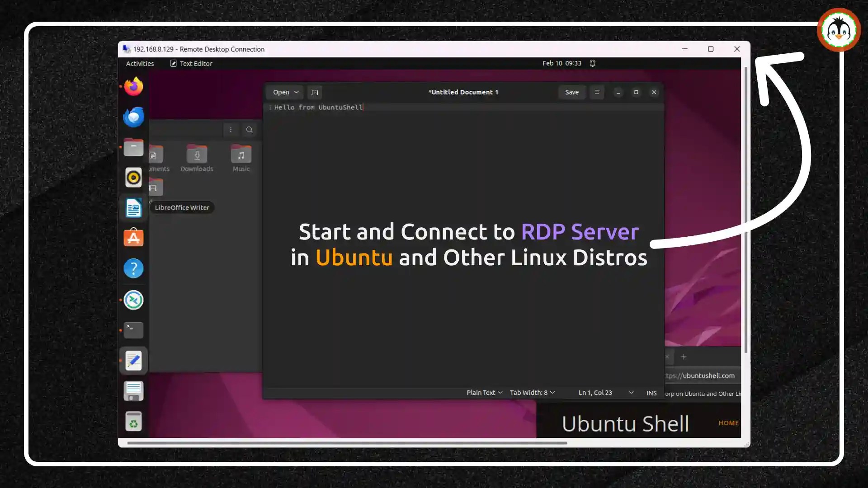
Task: Click the Save button
Action: point(571,92)
